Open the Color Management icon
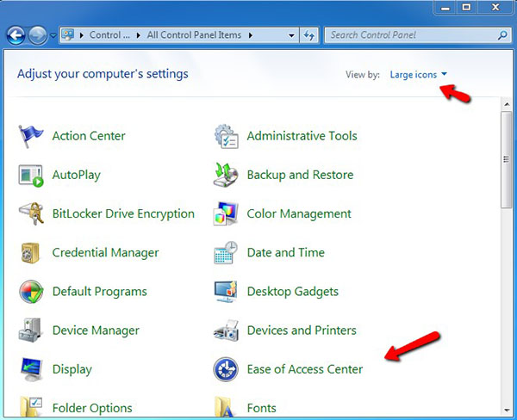This screenshot has height=420, width=517. pyautogui.click(x=226, y=213)
